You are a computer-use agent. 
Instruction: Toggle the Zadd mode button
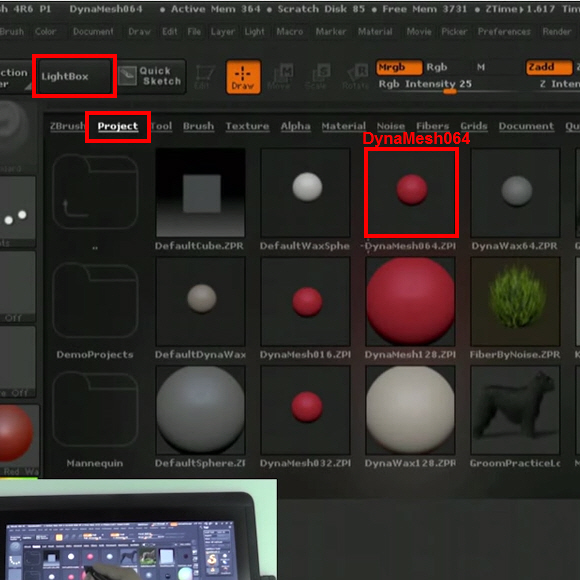tap(549, 67)
